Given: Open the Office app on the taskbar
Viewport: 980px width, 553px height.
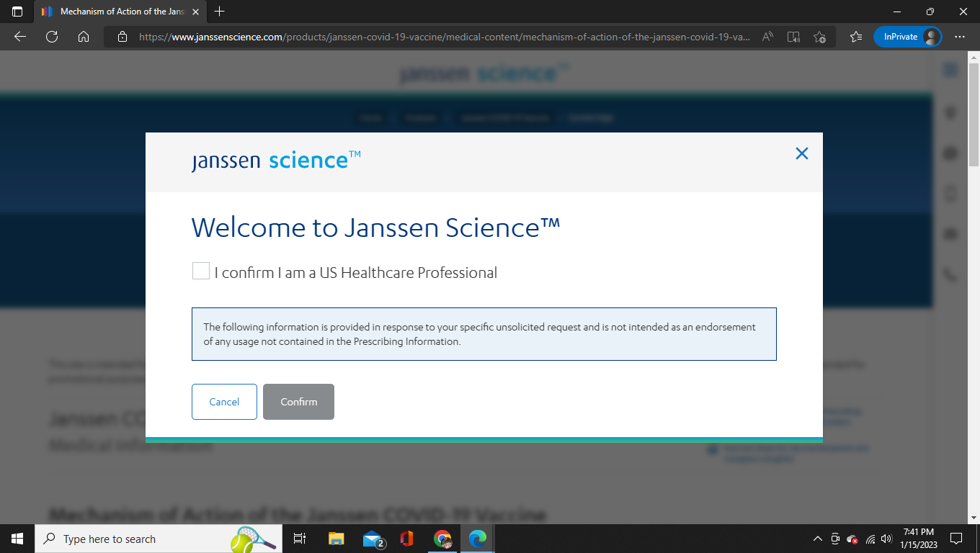Looking at the screenshot, I should pyautogui.click(x=406, y=539).
